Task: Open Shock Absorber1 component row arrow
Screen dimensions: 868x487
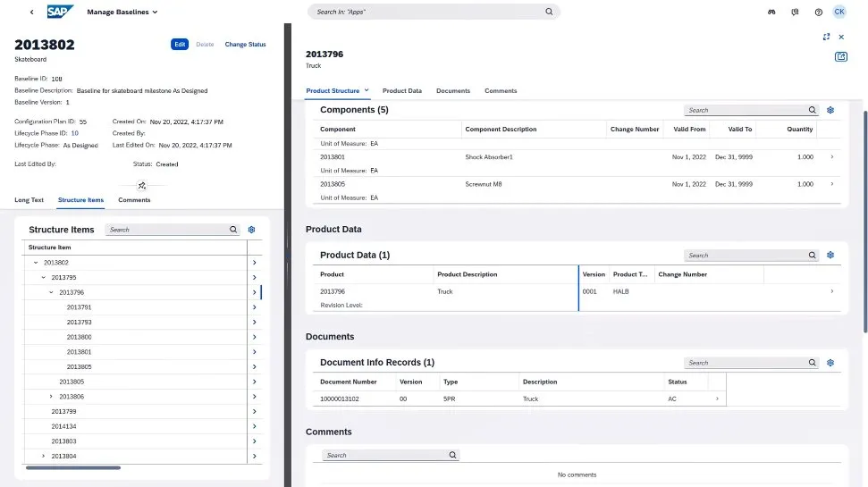Action: [x=832, y=157]
